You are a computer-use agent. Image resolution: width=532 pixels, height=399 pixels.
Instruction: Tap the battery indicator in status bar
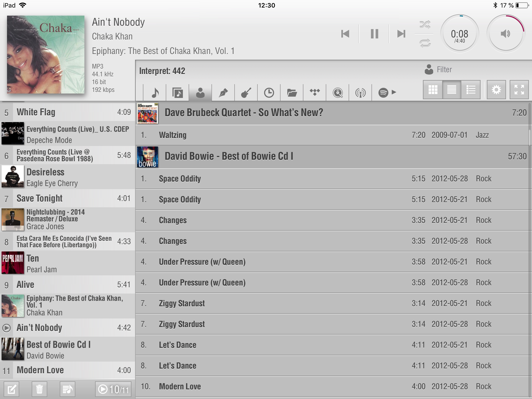coord(522,5)
